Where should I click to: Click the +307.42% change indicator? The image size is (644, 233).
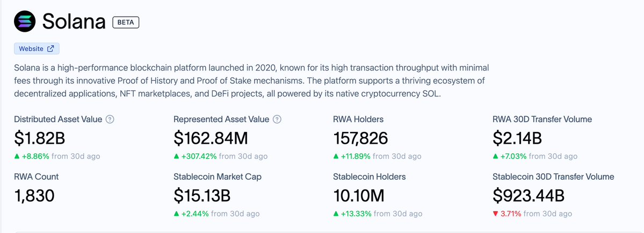point(195,157)
